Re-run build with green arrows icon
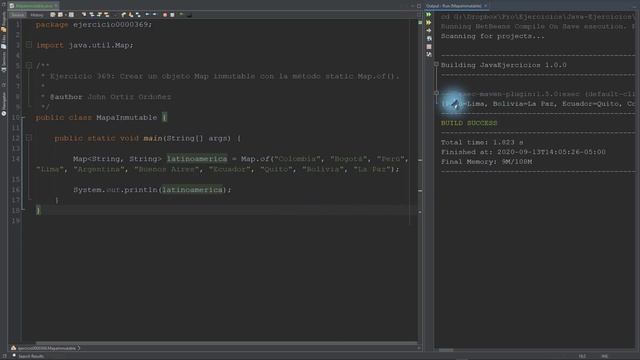Screen dimensions: 640x360 [429, 14]
